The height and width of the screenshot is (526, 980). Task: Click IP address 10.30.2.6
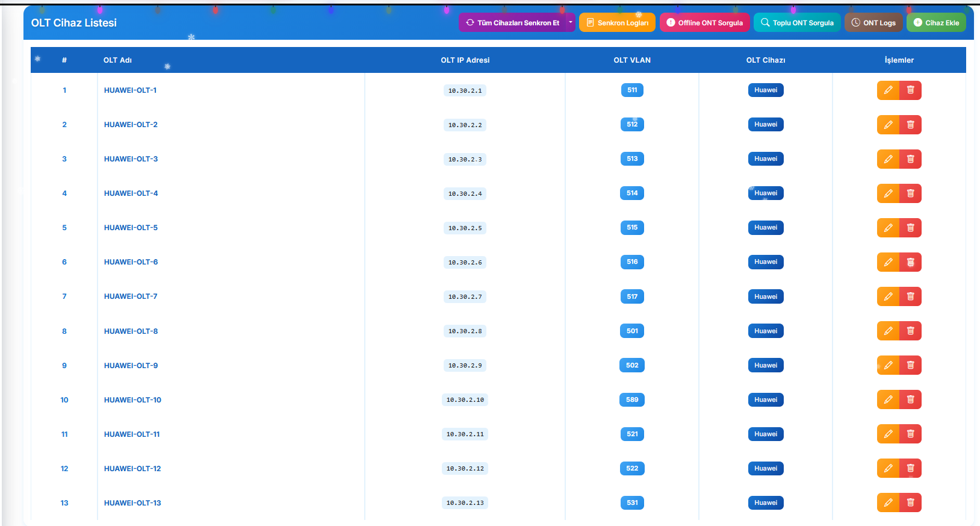465,262
